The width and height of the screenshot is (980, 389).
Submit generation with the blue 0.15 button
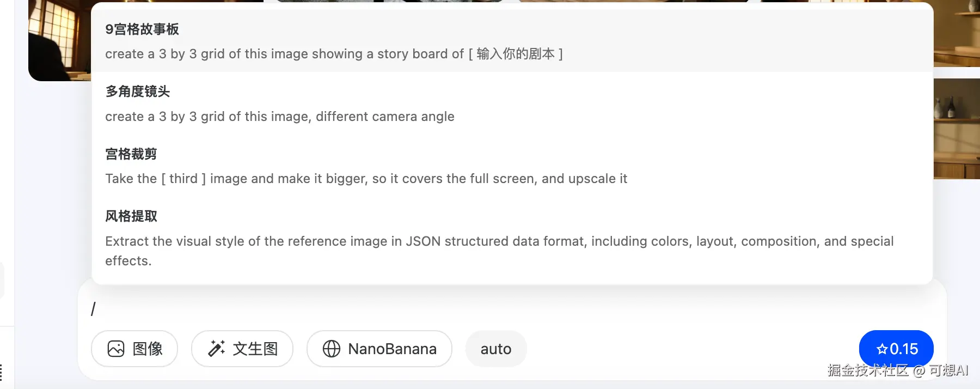[x=896, y=349]
